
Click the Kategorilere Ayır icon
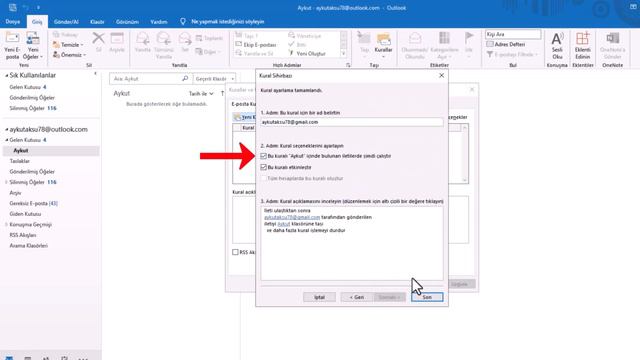click(444, 38)
